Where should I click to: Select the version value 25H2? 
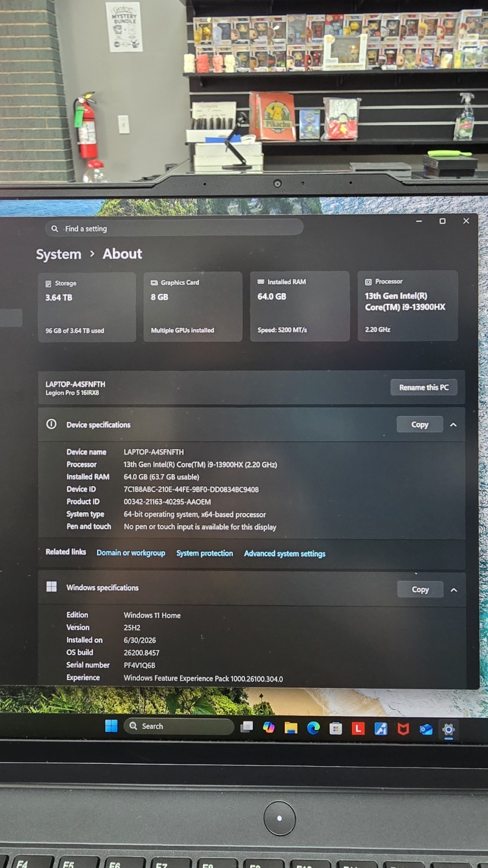click(x=132, y=628)
